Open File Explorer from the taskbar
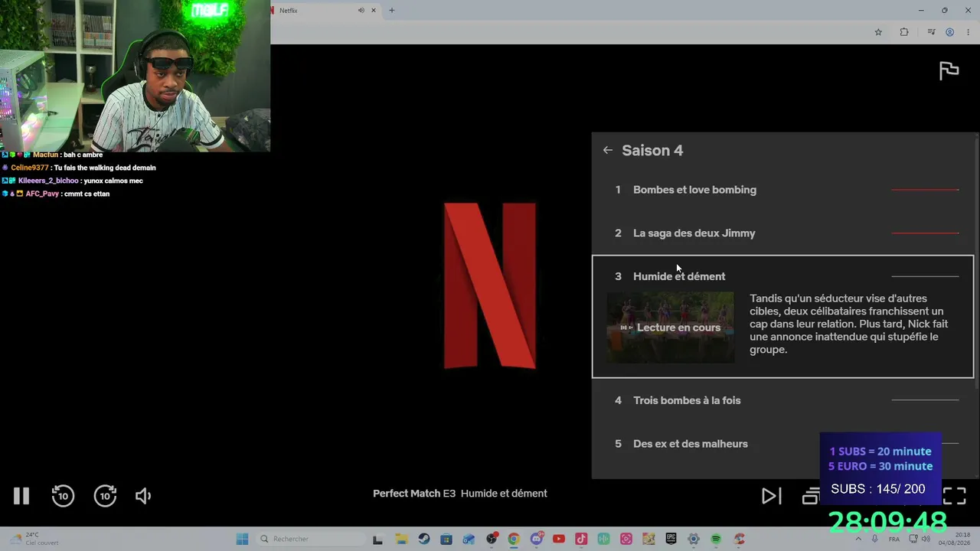 point(401,539)
